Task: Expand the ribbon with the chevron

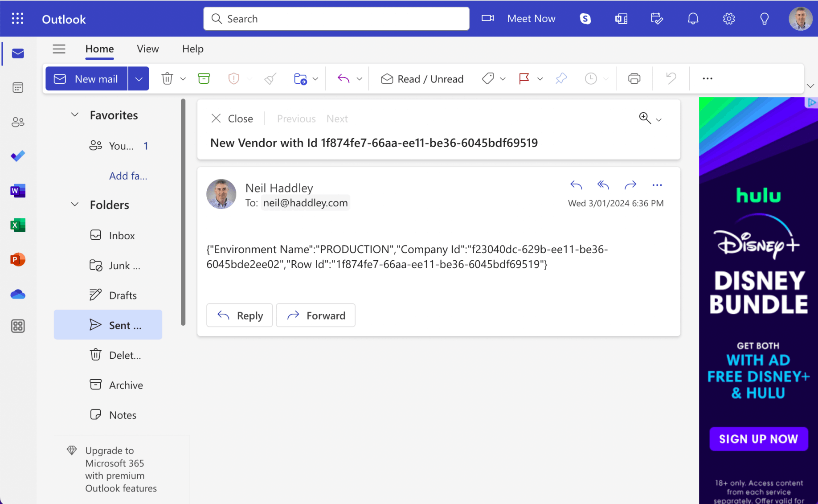Action: point(810,86)
